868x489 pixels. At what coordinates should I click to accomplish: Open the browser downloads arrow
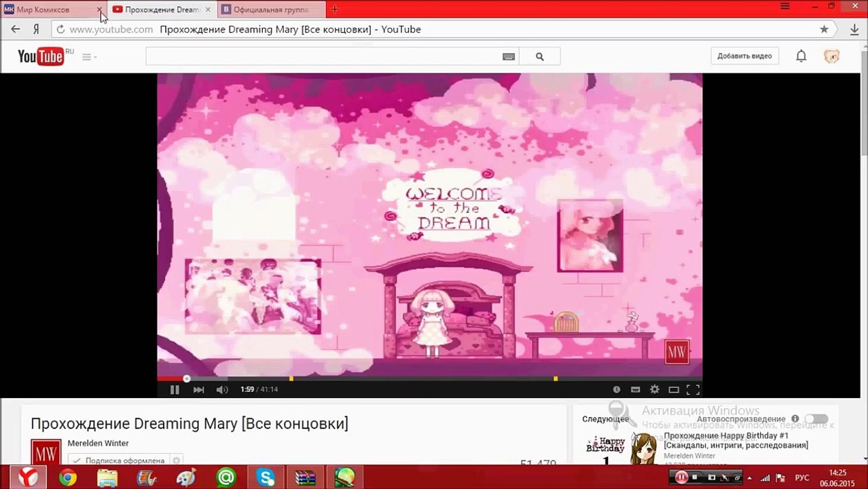[x=854, y=29]
